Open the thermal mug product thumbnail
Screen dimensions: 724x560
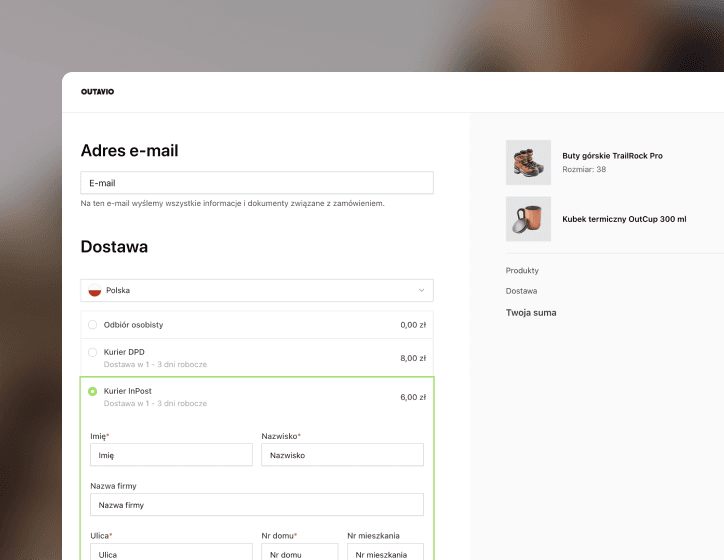click(528, 219)
